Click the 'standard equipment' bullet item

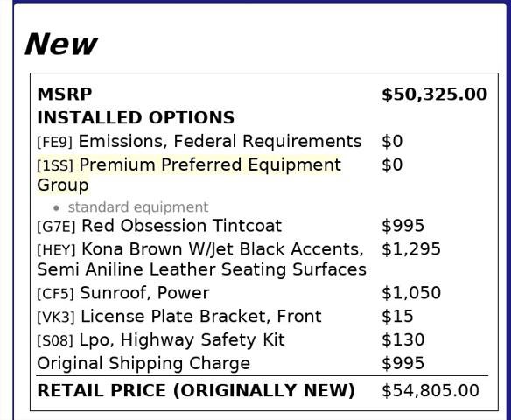(x=138, y=207)
